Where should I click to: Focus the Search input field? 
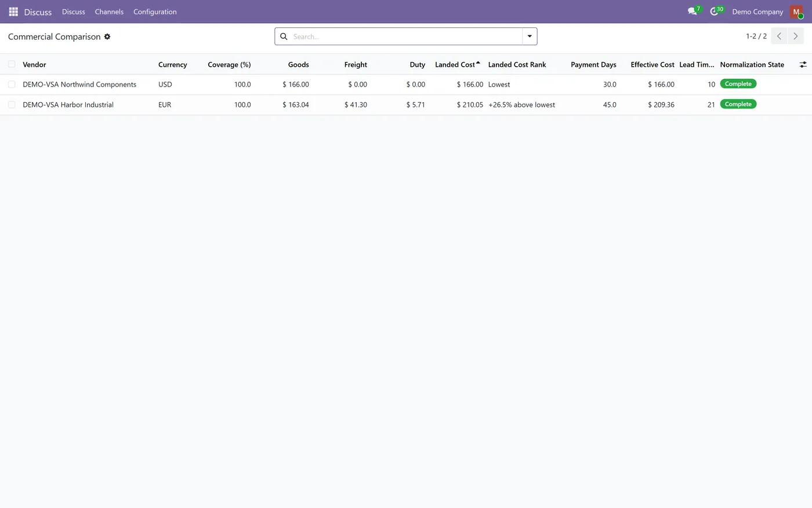406,37
